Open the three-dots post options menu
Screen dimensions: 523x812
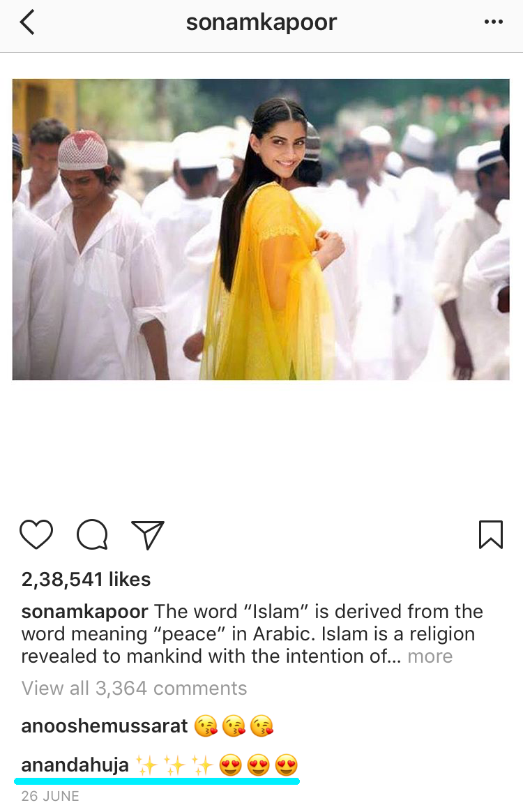pos(494,22)
